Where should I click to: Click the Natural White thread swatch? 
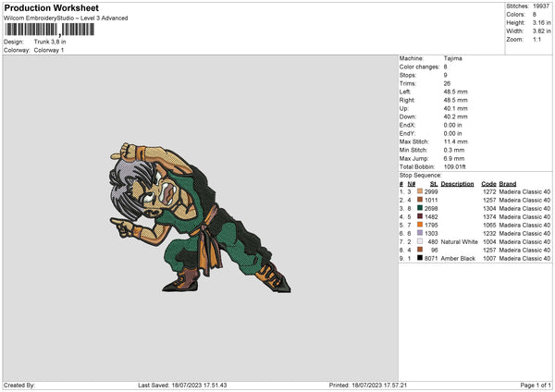click(421, 241)
